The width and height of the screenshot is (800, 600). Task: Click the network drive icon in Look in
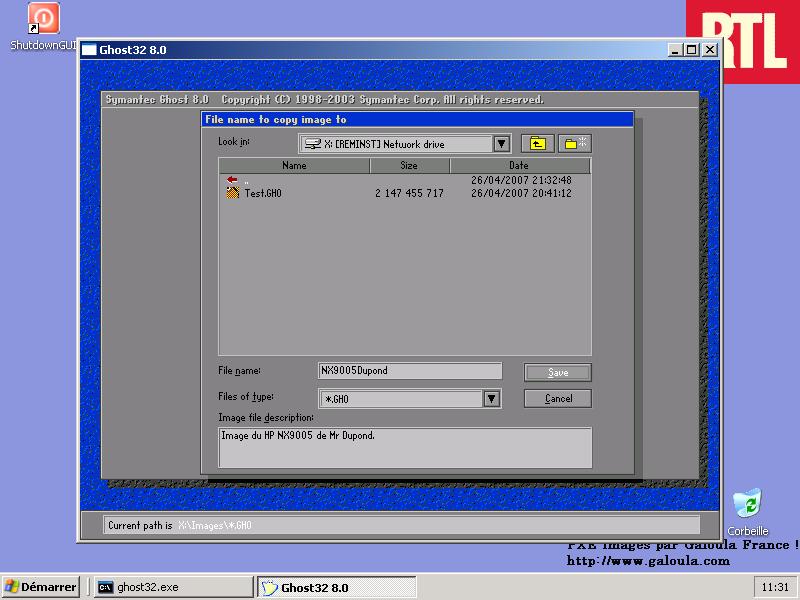coord(312,144)
